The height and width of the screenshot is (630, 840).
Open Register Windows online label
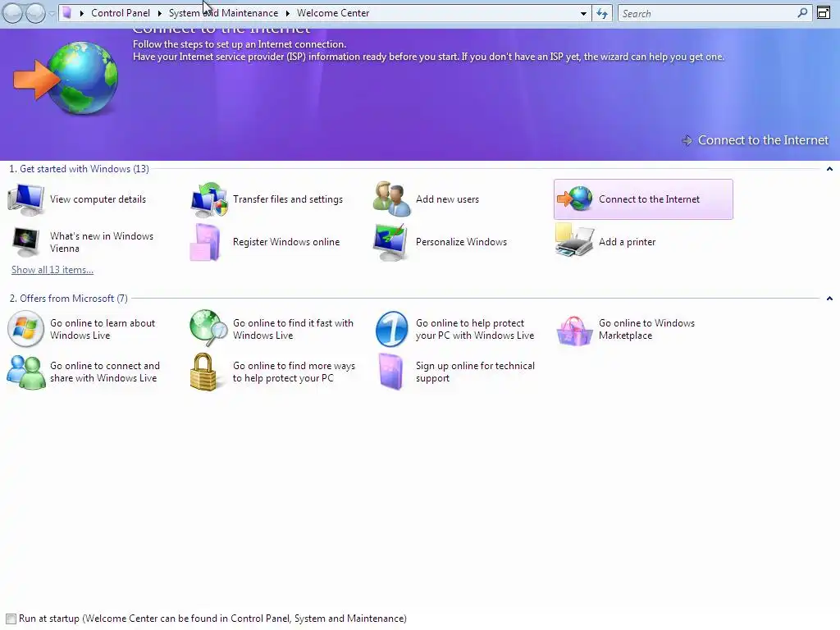(x=286, y=242)
